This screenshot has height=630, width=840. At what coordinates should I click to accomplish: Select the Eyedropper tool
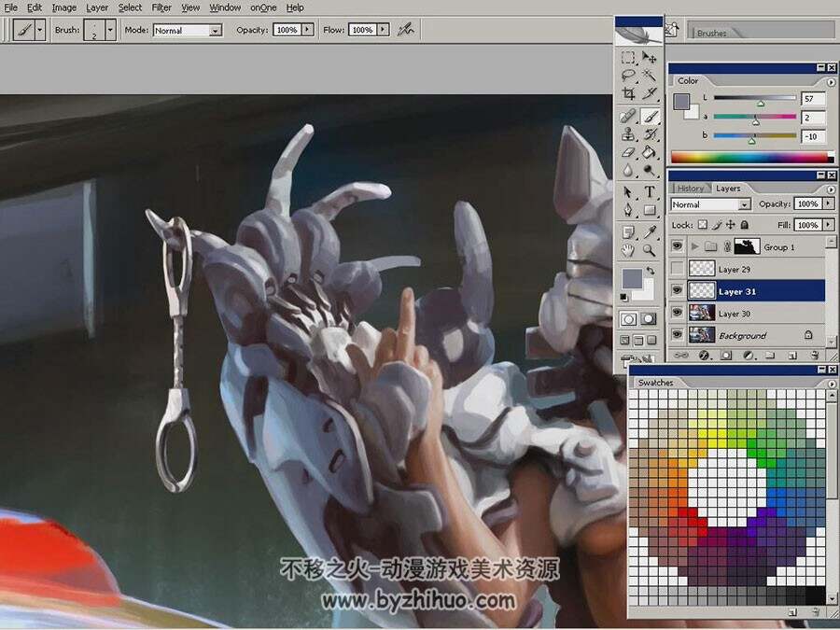[650, 232]
